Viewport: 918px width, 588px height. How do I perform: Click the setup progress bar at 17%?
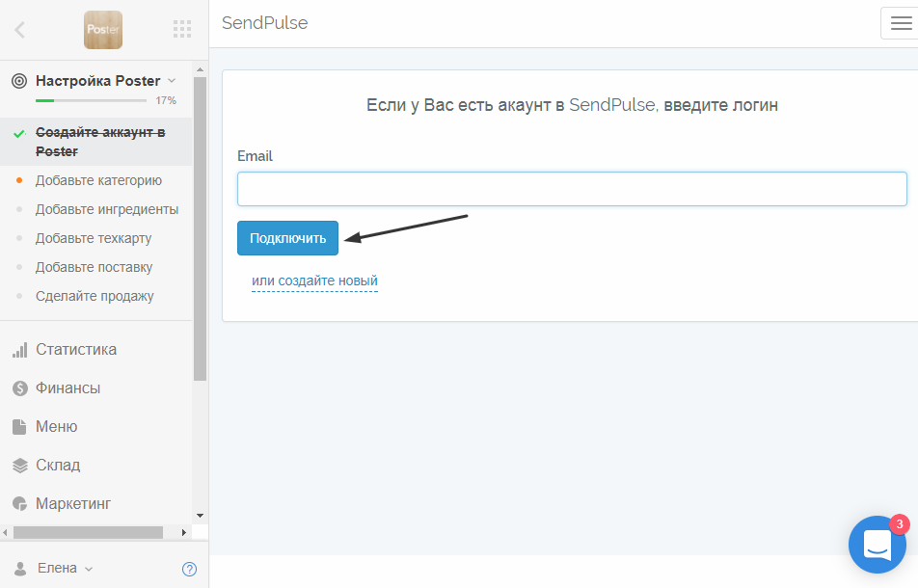pos(91,100)
